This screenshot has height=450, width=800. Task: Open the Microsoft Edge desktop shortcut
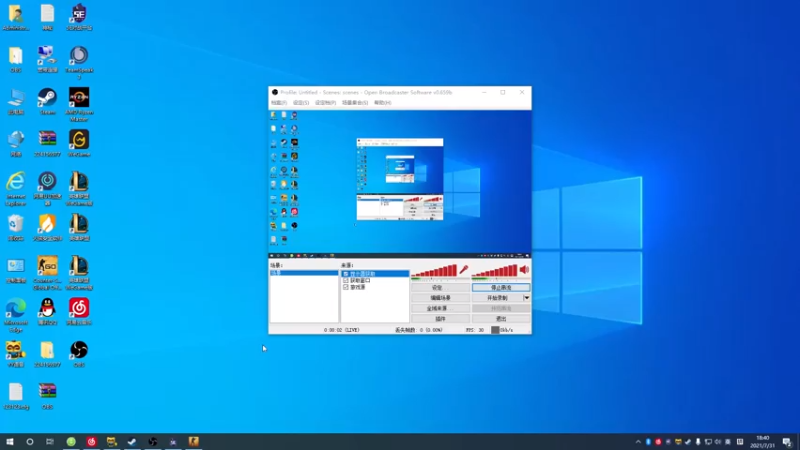[x=16, y=315]
